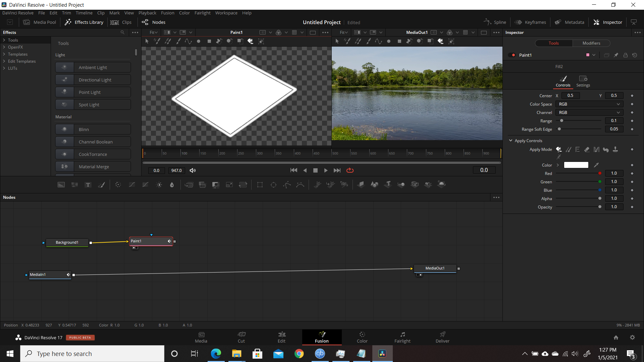644x362 pixels.
Task: Open the white Color swatch
Action: pyautogui.click(x=576, y=165)
